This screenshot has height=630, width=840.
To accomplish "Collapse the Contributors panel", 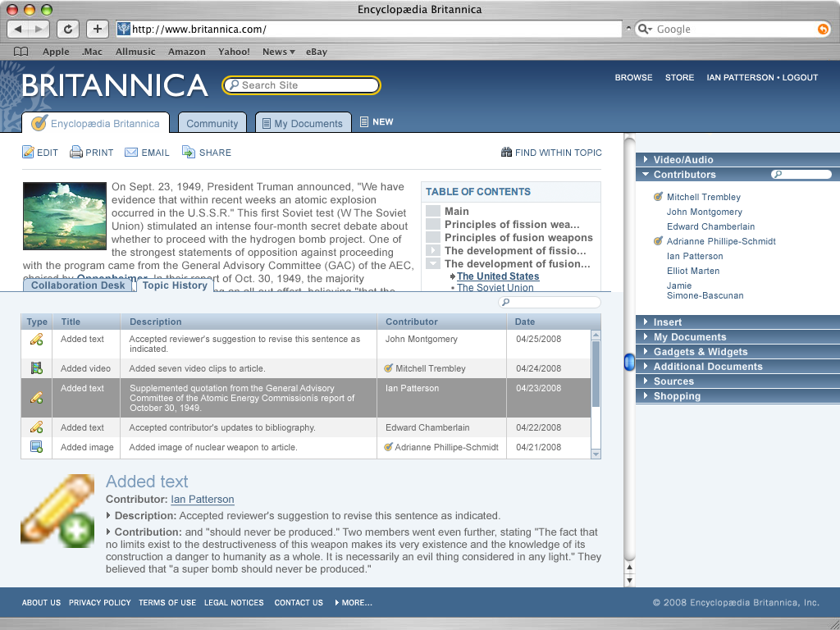I will click(646, 174).
